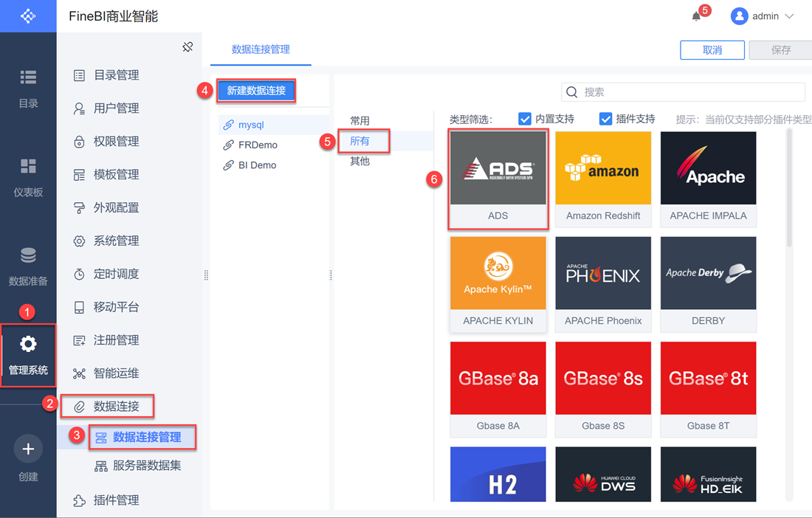Image resolution: width=812 pixels, height=518 pixels.
Task: Click the notification bell icon
Action: (x=697, y=16)
